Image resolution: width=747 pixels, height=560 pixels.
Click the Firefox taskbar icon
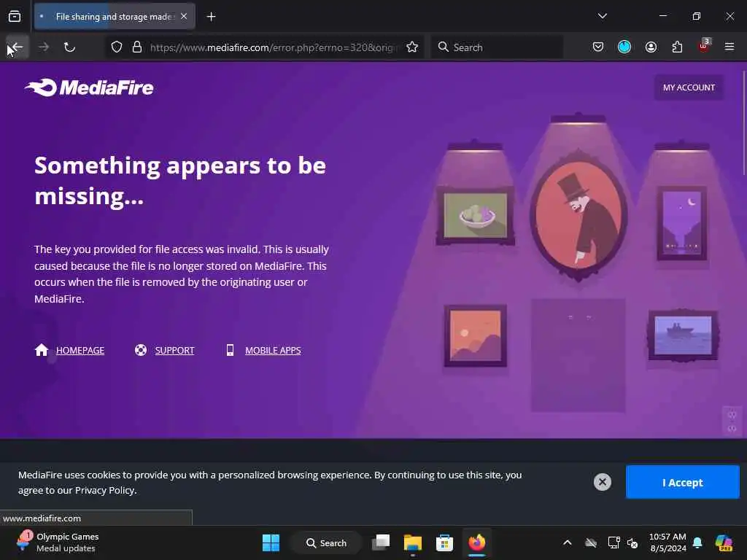coord(476,542)
